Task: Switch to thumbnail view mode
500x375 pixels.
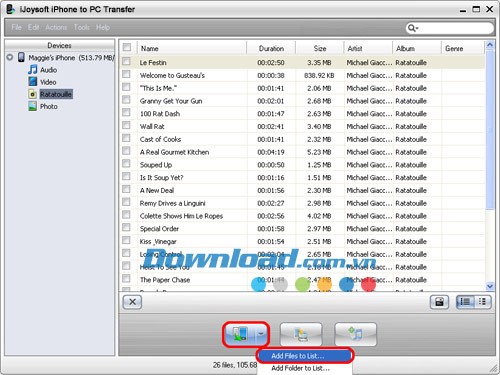Action: (482, 302)
